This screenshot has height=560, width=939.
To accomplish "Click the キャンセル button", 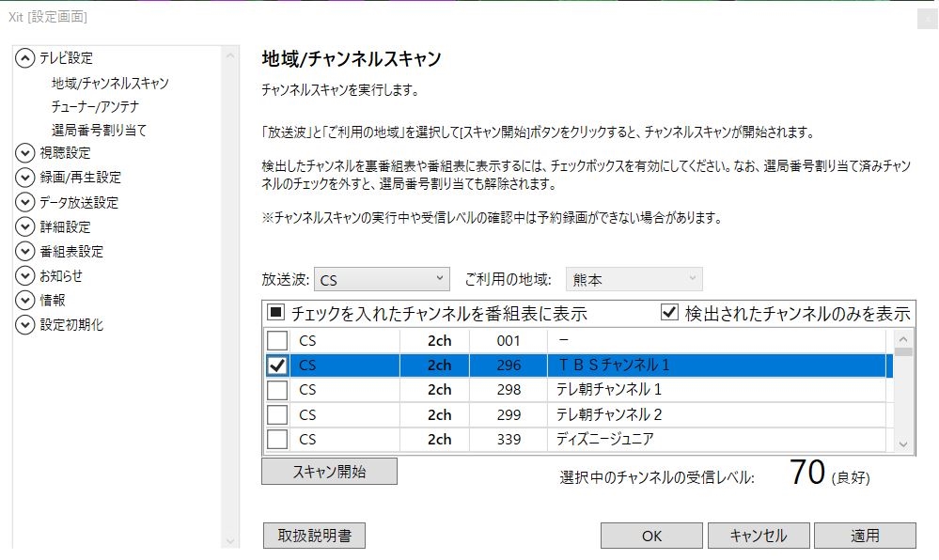I will [x=759, y=536].
